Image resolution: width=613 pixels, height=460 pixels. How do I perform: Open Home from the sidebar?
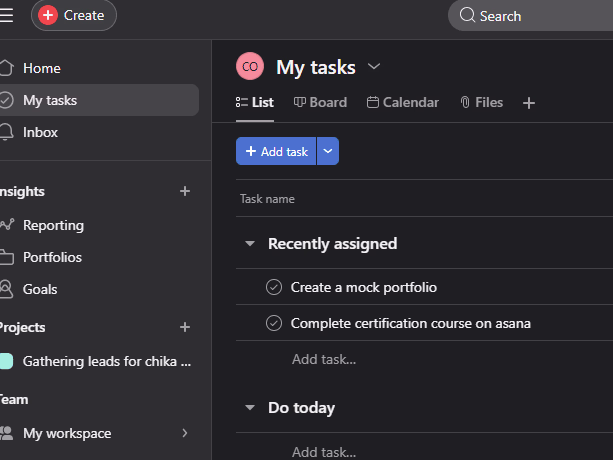(41, 68)
